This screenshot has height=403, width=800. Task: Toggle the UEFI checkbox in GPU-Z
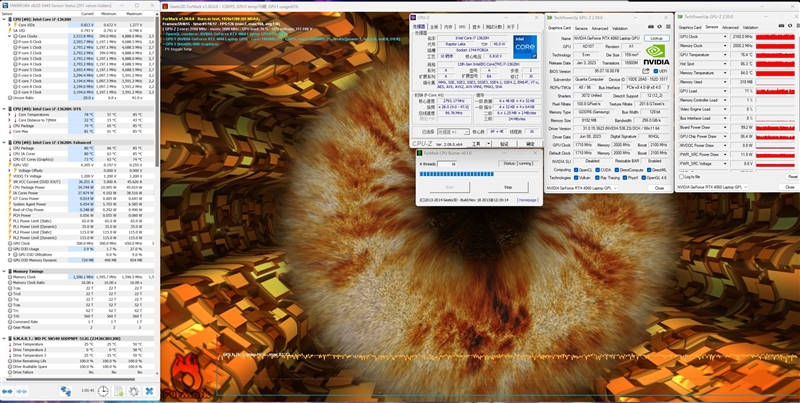[656, 71]
